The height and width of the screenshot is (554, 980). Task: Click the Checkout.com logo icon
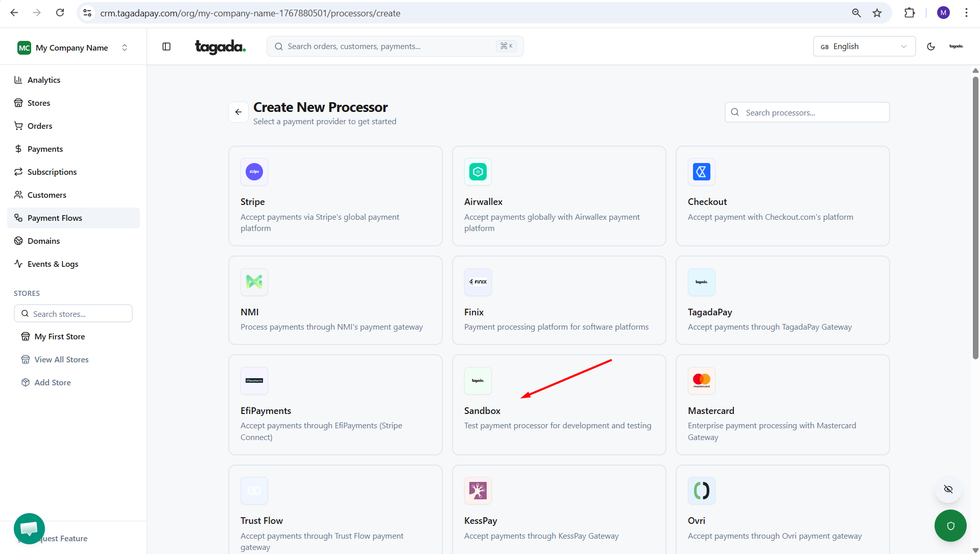tap(701, 172)
